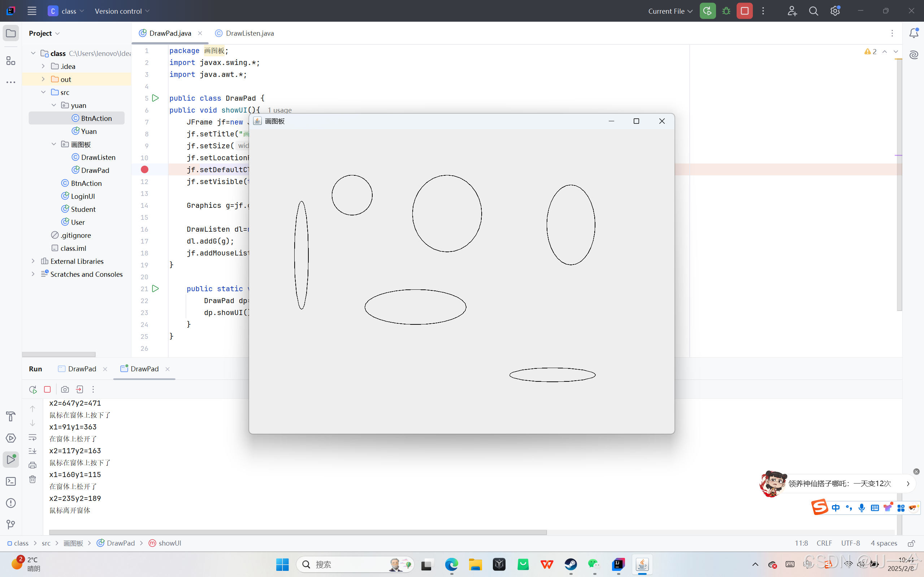Open the More Actions dots in top toolbar
The width and height of the screenshot is (924, 577).
(x=763, y=11)
